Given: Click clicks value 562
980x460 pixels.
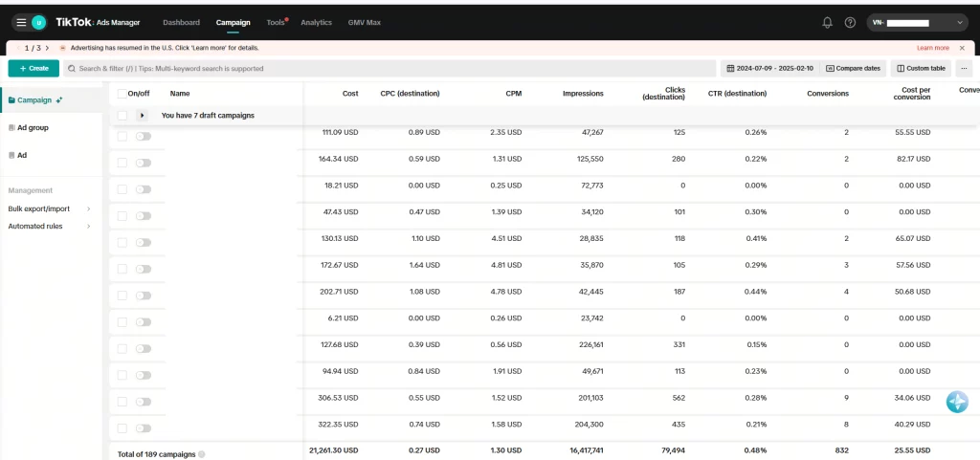Looking at the screenshot, I should tap(679, 397).
